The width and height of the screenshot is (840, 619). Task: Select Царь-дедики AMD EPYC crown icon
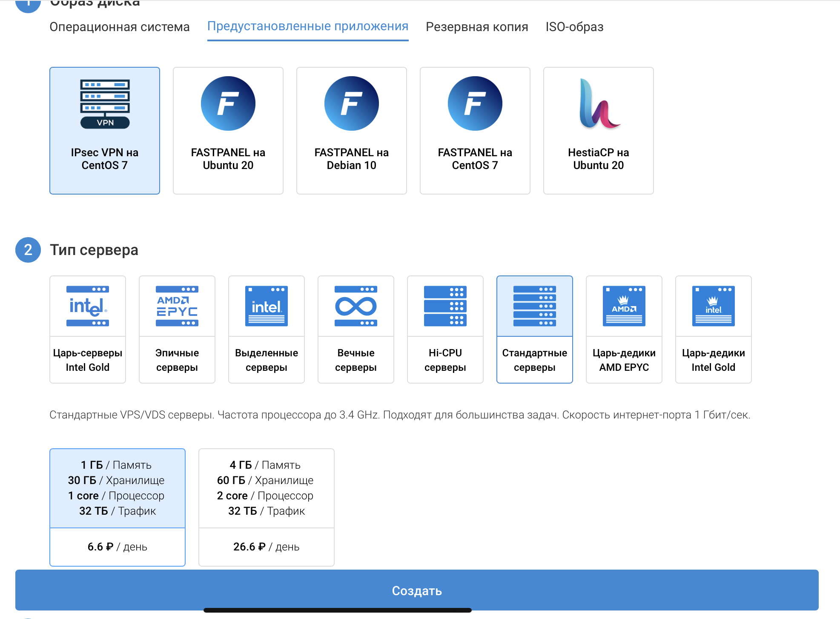(624, 306)
